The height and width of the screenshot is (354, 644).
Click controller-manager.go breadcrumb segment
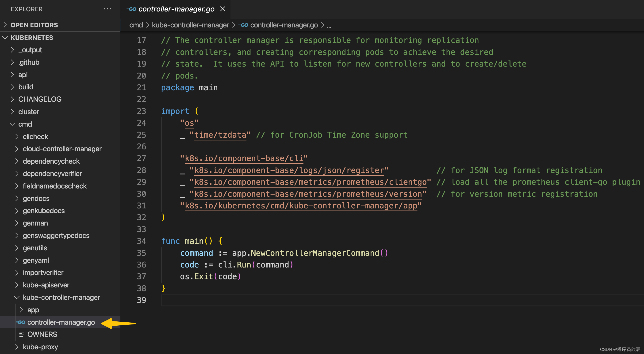pos(284,25)
